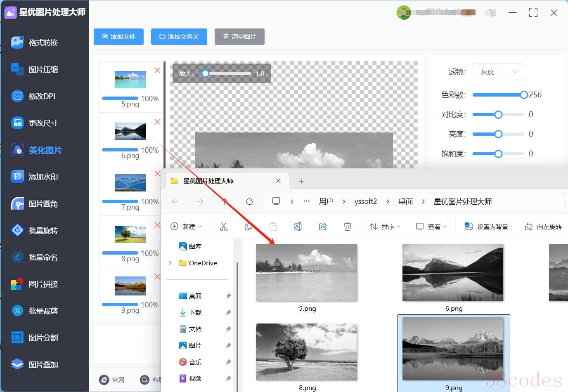Open the 新建 new item dropdown
Screen dimensions: 568x392
(x=186, y=227)
